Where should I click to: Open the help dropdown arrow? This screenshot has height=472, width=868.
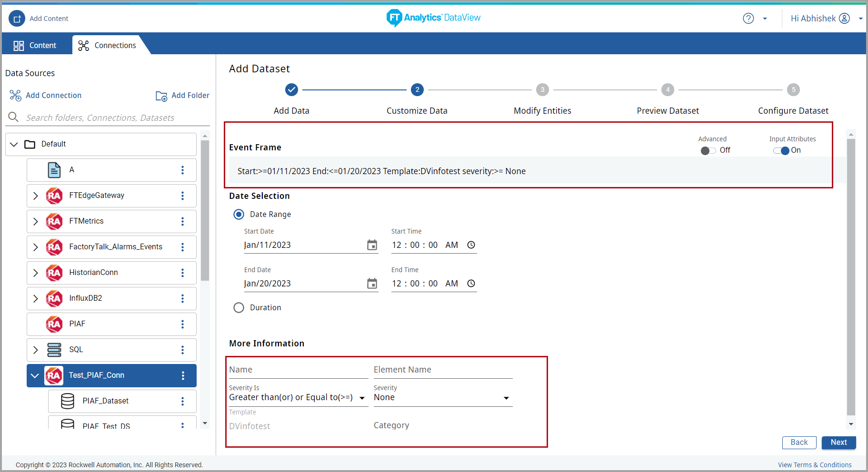pos(765,19)
